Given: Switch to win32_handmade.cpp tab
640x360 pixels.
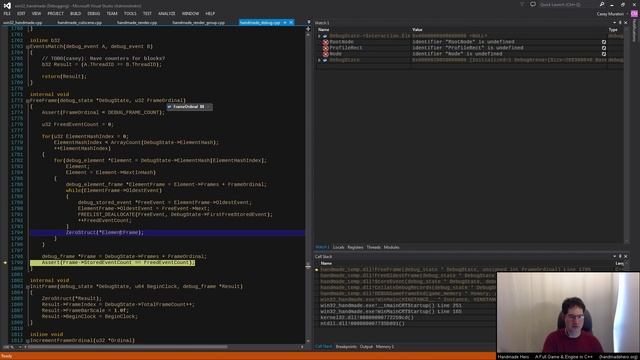Looking at the screenshot, I should pos(22,22).
